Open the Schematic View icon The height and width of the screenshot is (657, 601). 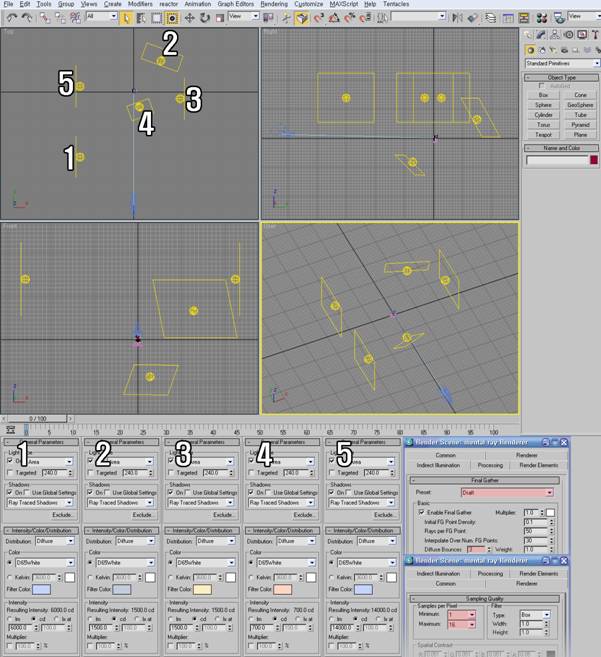click(523, 18)
